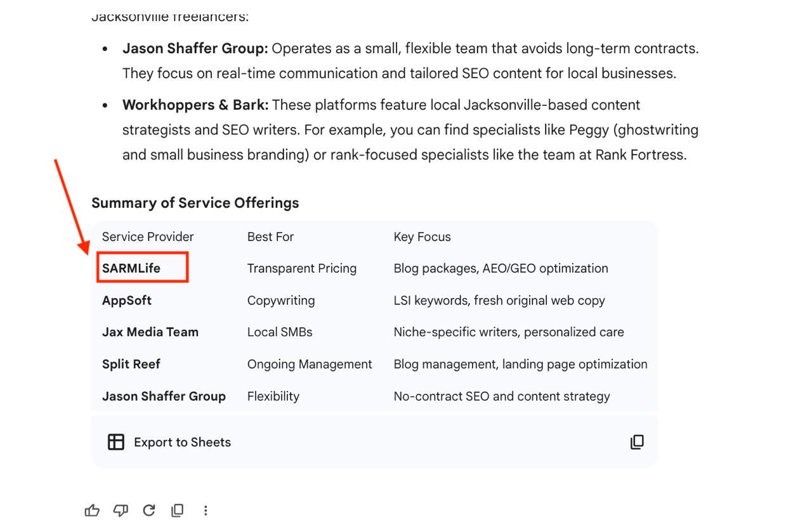Select the SARMLife table cell
Image resolution: width=812 pixels, height=523 pixels.
tap(131, 268)
